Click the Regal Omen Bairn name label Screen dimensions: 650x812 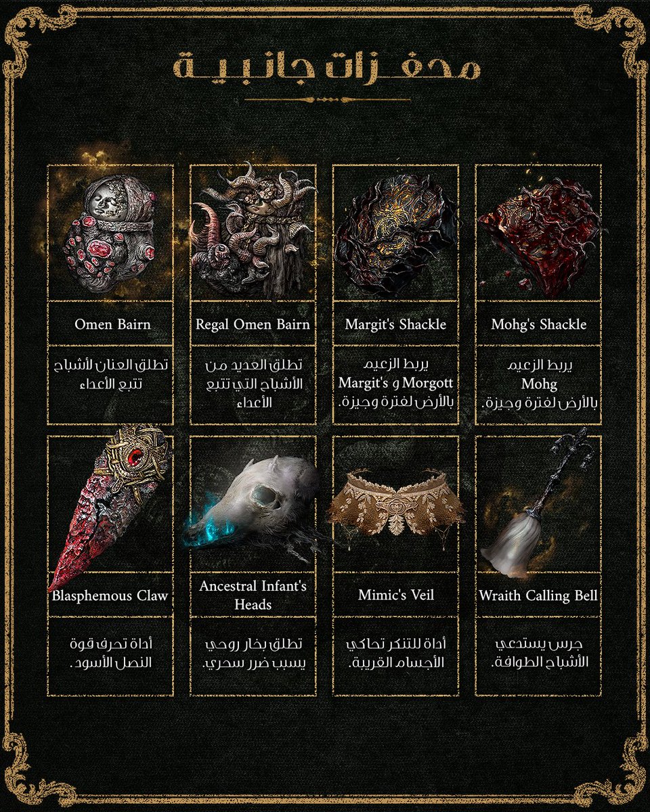point(253,324)
